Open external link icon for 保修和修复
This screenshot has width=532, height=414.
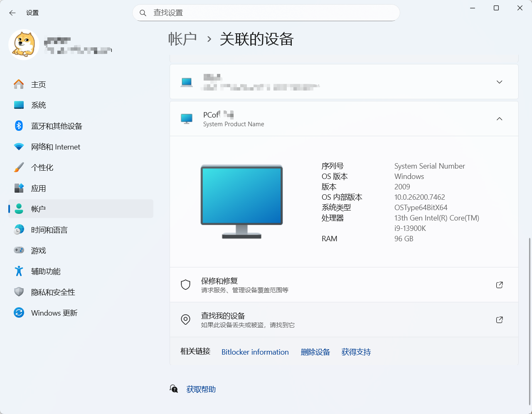500,285
